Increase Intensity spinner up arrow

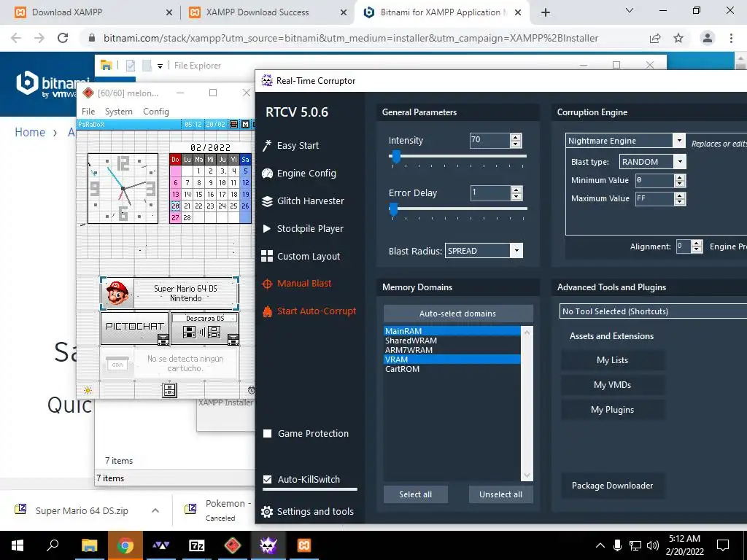pos(516,137)
